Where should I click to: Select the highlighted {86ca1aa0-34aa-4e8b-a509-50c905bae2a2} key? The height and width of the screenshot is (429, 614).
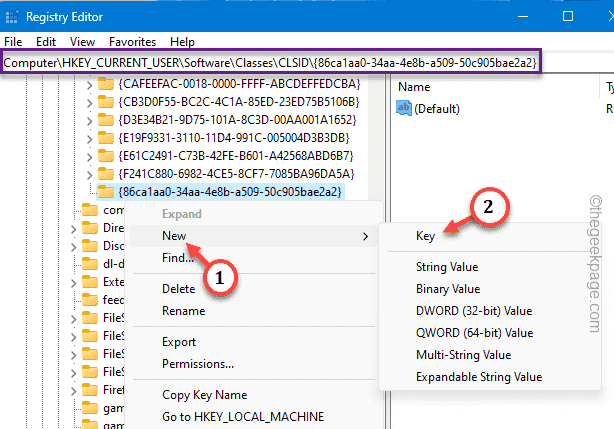[230, 192]
